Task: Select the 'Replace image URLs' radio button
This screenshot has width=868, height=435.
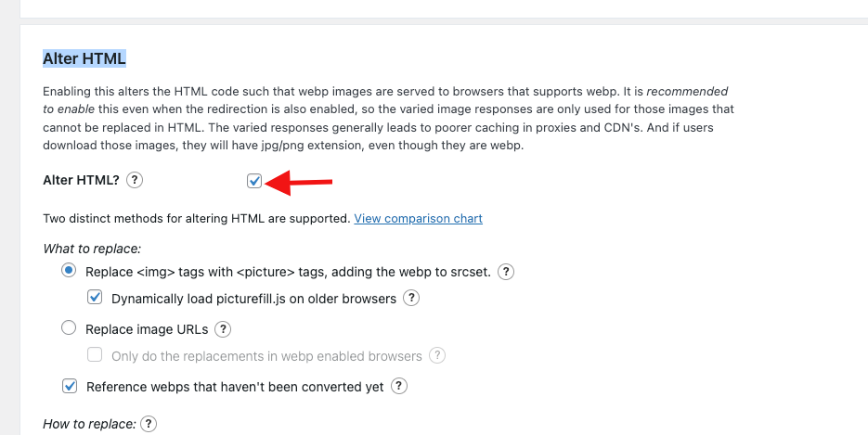Action: pyautogui.click(x=69, y=327)
